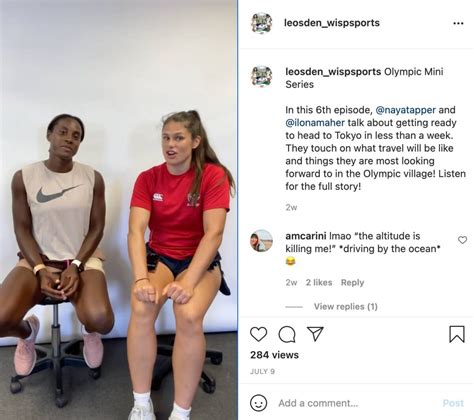
Task: Submit comment with Post button
Action: click(453, 403)
